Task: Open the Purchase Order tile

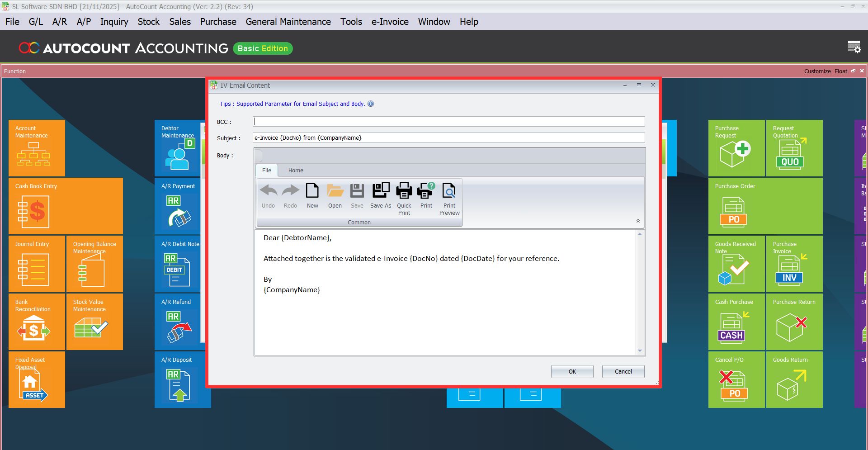Action: pos(764,206)
